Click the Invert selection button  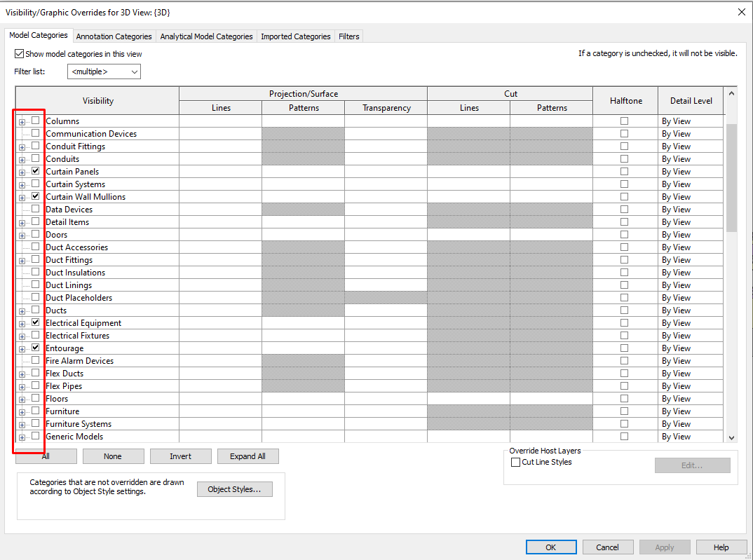click(181, 456)
